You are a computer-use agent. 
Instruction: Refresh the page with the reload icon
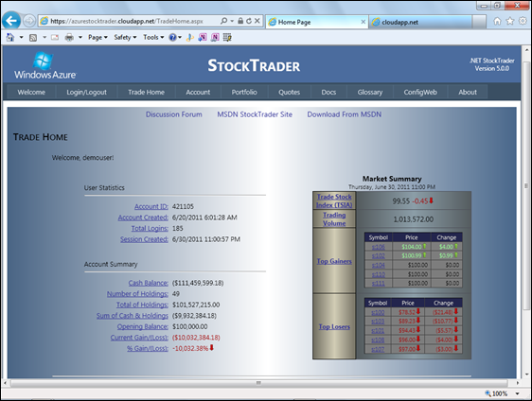click(249, 21)
